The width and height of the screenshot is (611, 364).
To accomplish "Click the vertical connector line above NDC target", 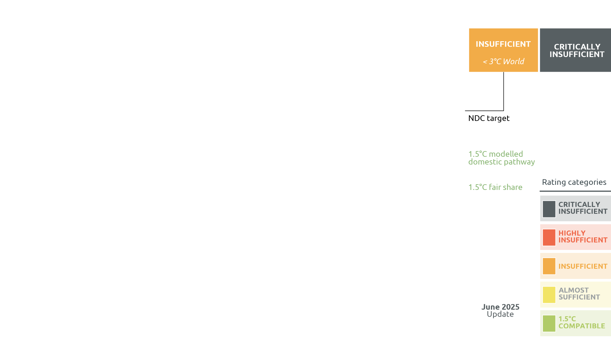I will (x=503, y=91).
